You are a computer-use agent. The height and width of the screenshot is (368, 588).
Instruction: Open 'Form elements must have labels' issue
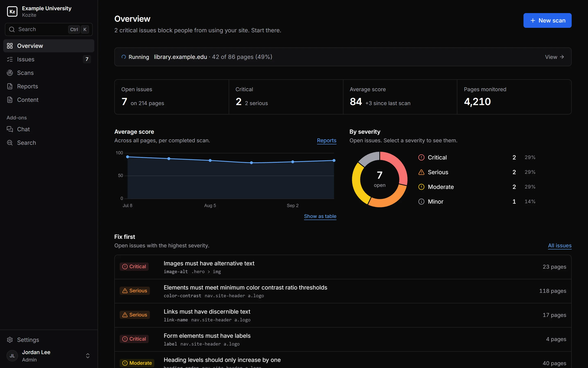tap(343, 339)
